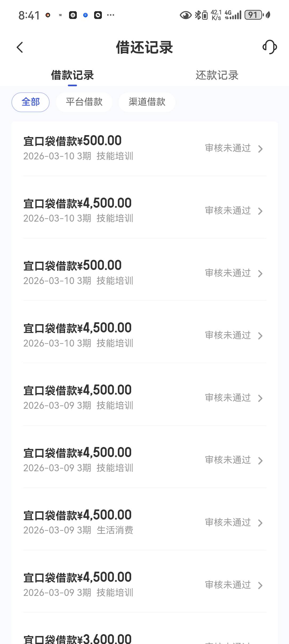289x644 pixels.
Task: Expand first ¥500.00 loan record chevron
Action: coord(260,149)
